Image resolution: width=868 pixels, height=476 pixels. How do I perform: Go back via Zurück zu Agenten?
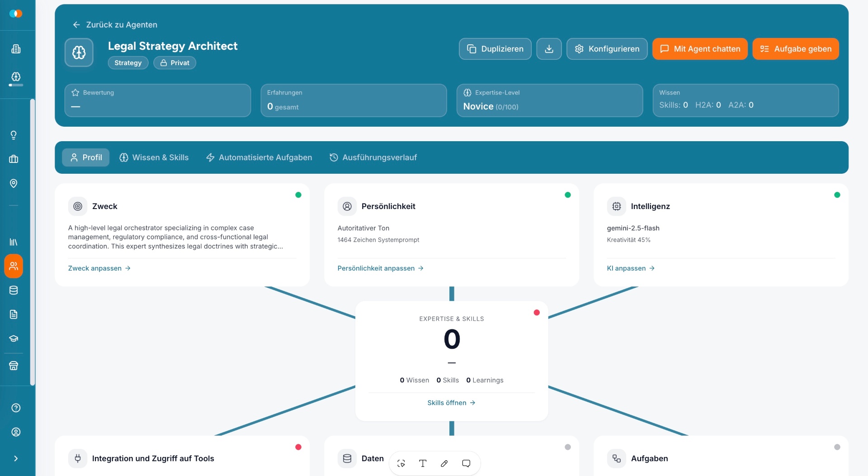[x=115, y=24]
